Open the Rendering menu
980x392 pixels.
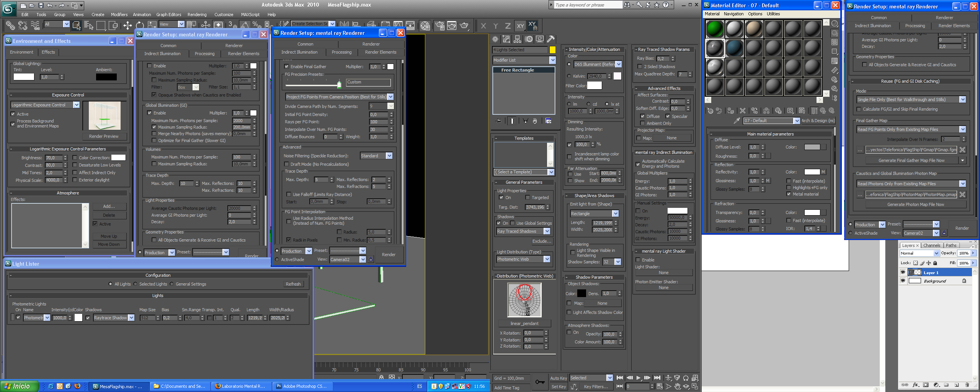click(197, 15)
